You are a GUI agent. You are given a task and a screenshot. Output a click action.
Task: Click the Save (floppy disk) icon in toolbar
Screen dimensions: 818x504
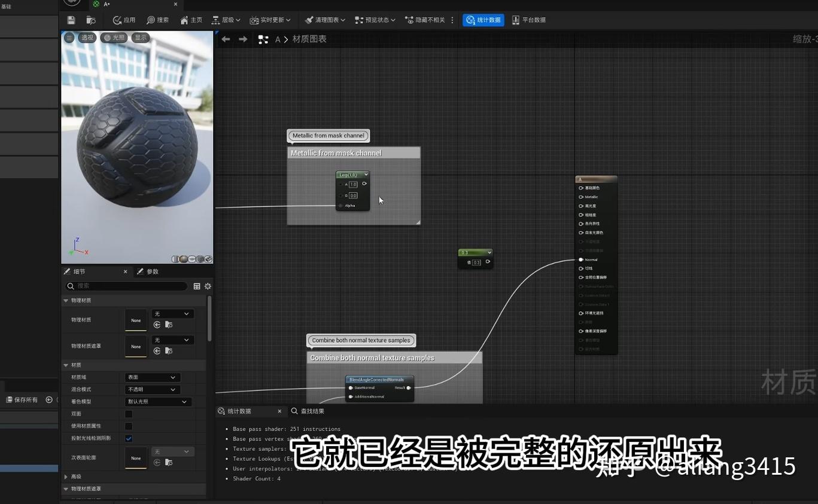71,20
